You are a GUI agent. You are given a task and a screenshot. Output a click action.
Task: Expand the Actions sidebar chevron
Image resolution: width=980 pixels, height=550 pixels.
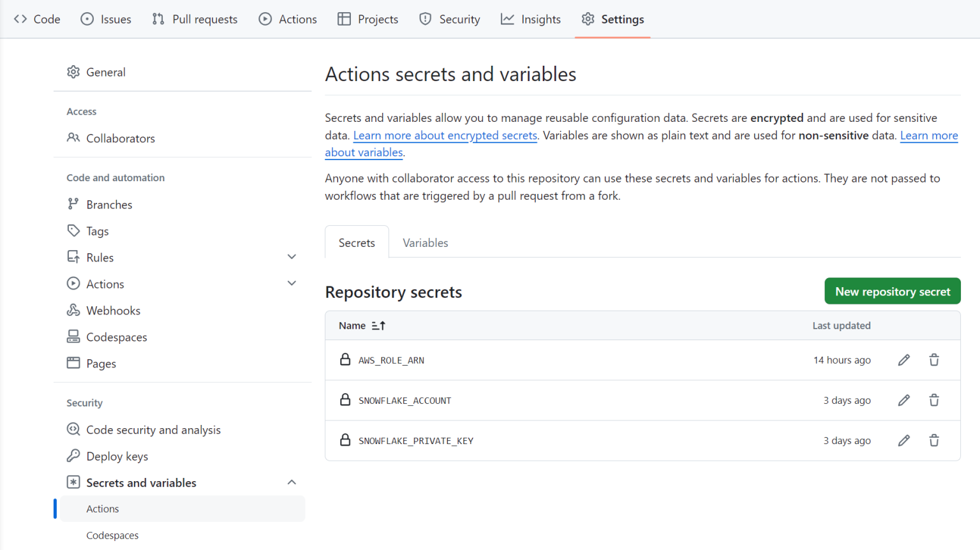click(x=292, y=283)
